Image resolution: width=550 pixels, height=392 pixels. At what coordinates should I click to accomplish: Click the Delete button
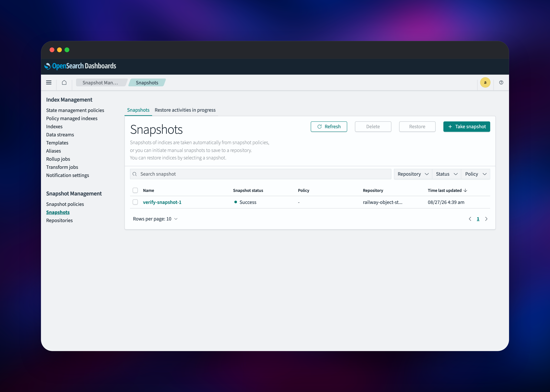click(x=373, y=127)
